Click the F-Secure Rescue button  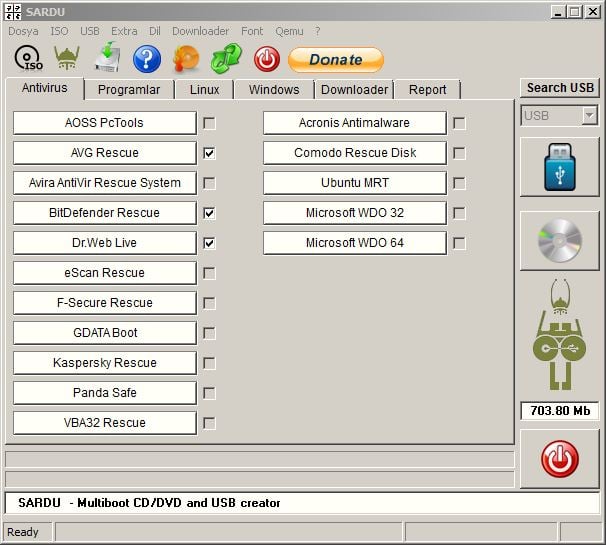(x=105, y=303)
